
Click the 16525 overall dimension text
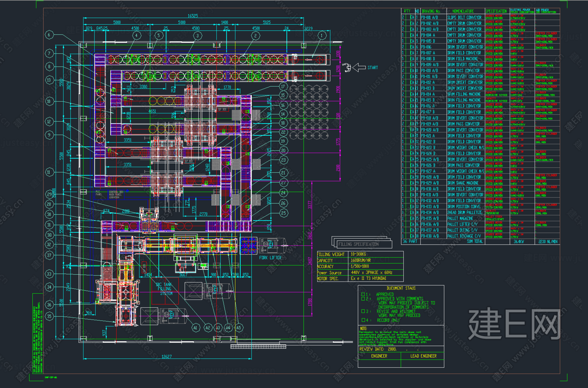point(193,16)
